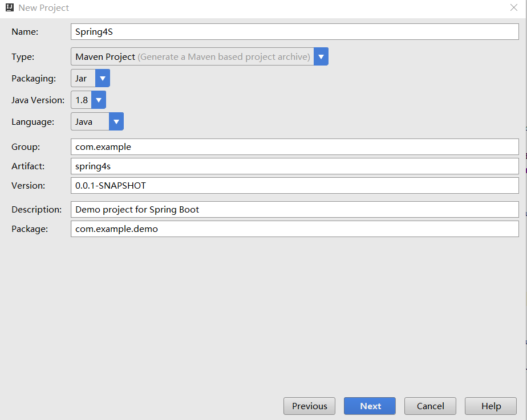527x420 pixels.
Task: Open the Type dropdown arrow
Action: click(321, 57)
